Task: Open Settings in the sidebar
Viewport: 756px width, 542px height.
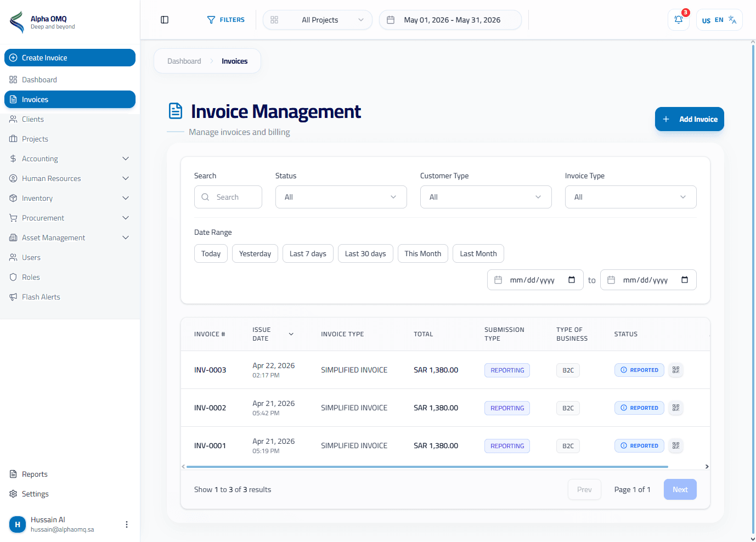Action: click(70, 494)
